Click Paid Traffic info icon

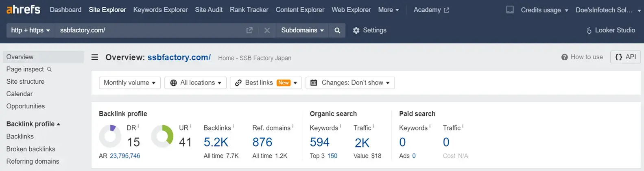463,126
